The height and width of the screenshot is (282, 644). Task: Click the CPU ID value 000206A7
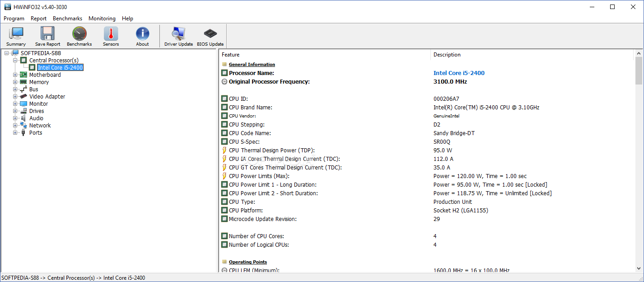(x=446, y=99)
